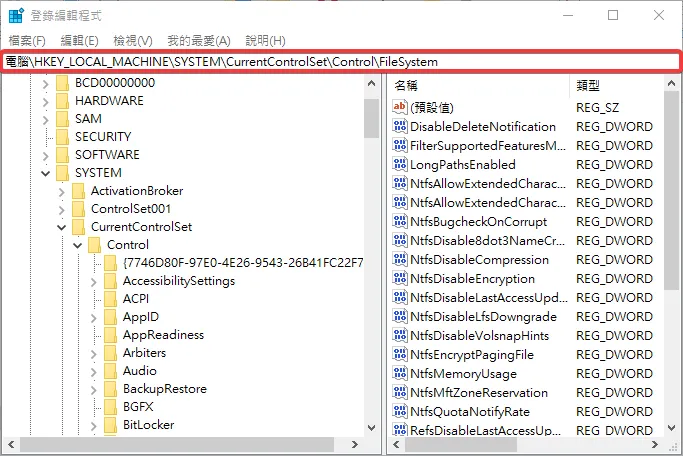Image resolution: width=683 pixels, height=456 pixels.
Task: Click the Registry Editor app icon in title bar
Action: (16, 15)
